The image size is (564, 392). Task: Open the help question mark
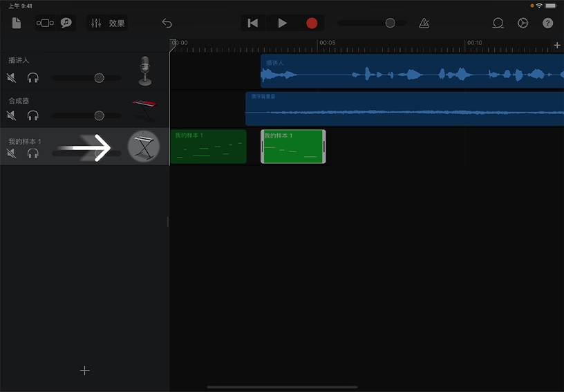[547, 23]
